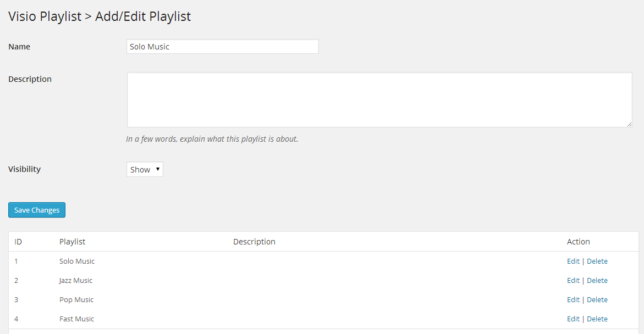Focus the Description text area
644x334 pixels.
click(x=379, y=99)
